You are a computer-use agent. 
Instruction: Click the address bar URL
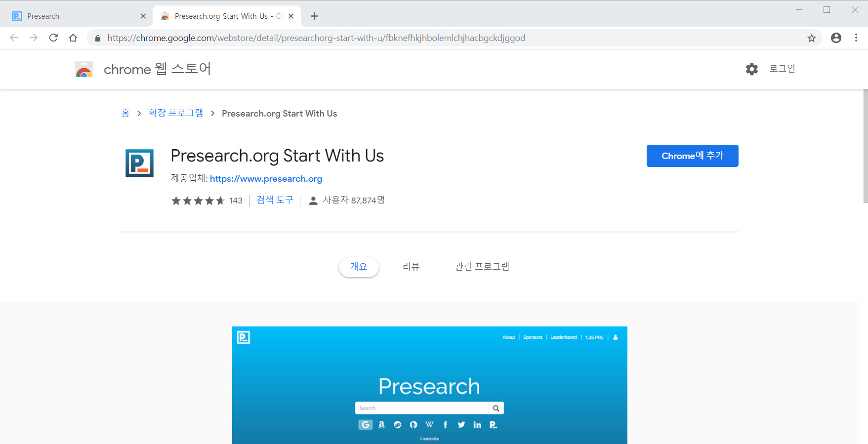316,38
